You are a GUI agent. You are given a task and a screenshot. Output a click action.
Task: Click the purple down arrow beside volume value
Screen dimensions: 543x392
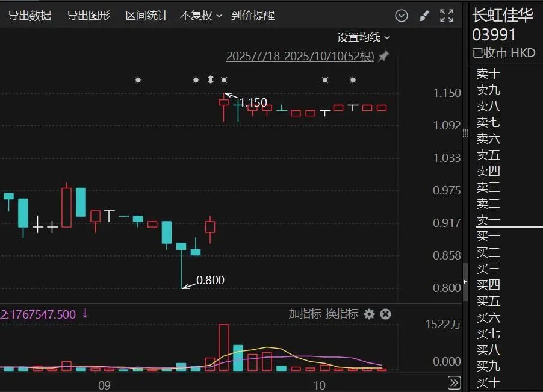[x=84, y=314]
